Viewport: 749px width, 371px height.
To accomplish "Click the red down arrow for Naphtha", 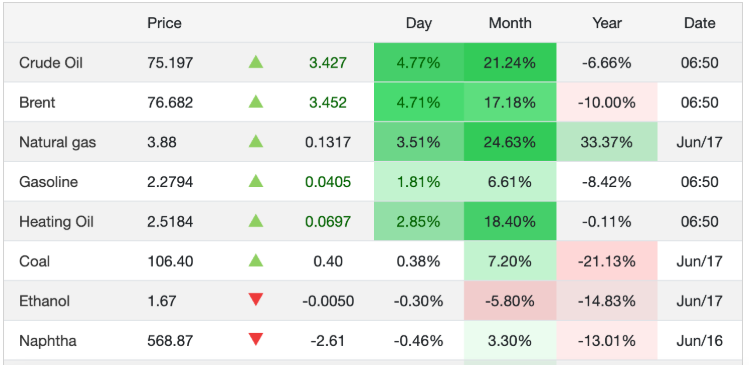I will click(x=256, y=340).
